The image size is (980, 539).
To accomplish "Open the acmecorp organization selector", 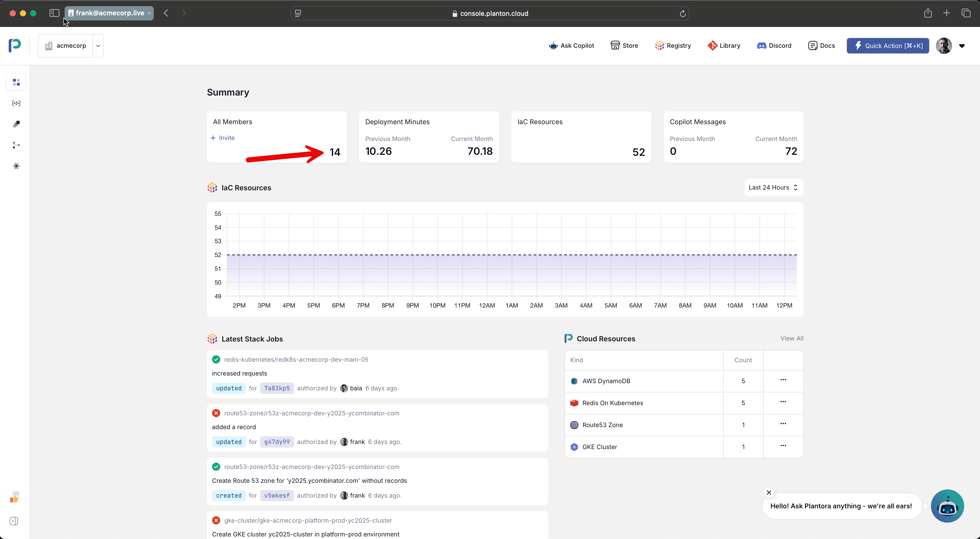I will pyautogui.click(x=65, y=46).
